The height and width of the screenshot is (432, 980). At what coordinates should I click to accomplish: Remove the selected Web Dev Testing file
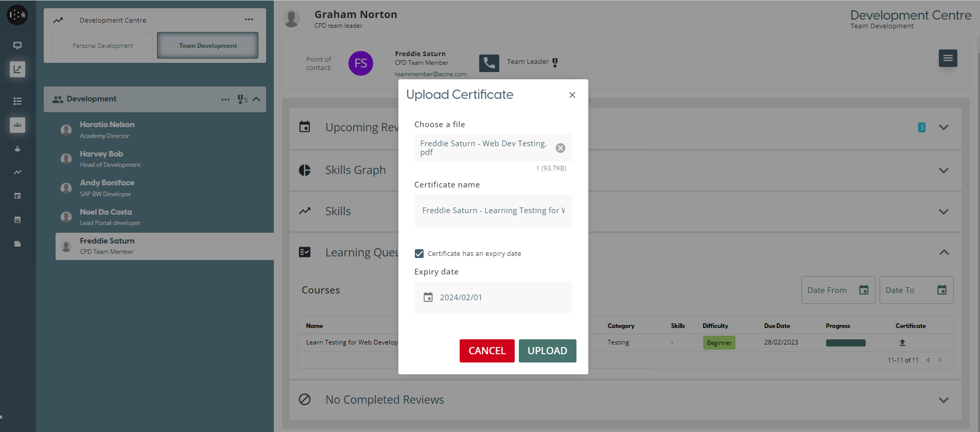(x=561, y=148)
